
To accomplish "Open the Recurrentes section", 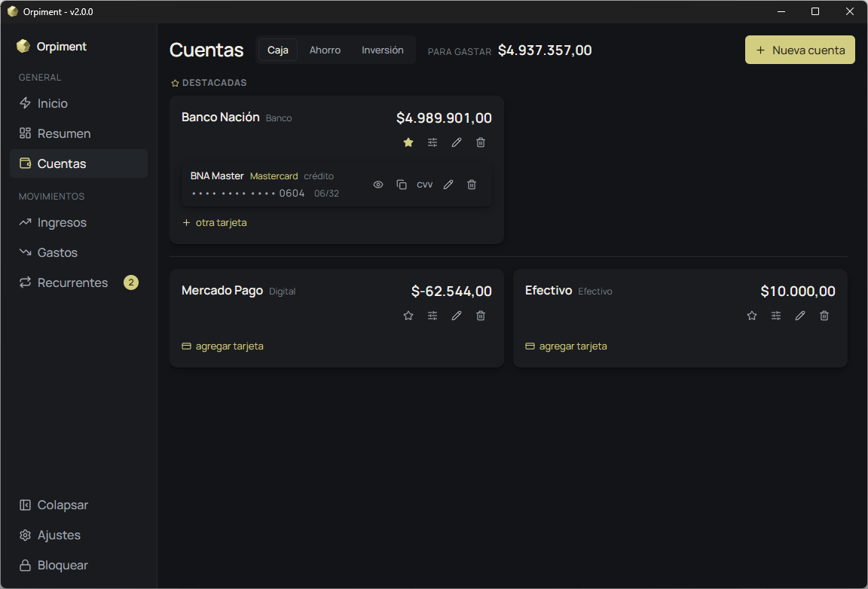I will click(x=78, y=282).
